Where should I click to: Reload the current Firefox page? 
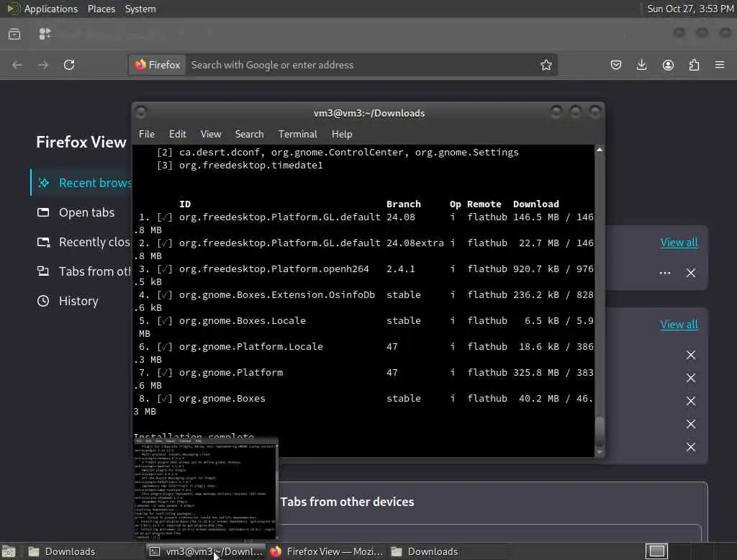(x=69, y=65)
